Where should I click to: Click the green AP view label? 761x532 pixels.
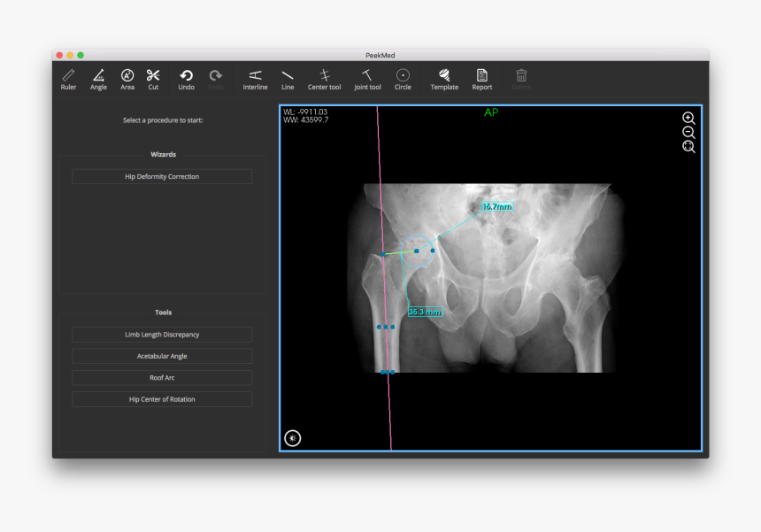coord(491,112)
